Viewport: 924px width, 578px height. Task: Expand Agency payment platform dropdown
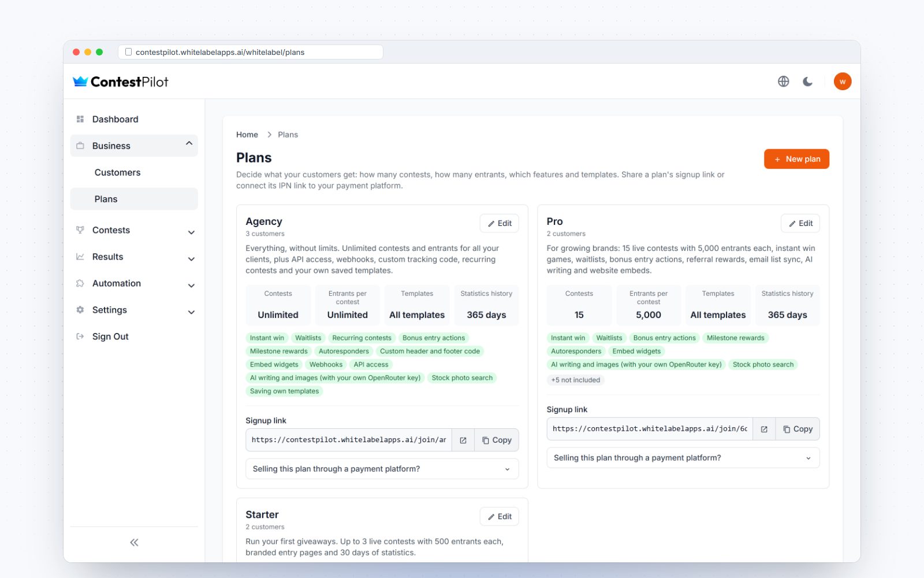click(382, 469)
